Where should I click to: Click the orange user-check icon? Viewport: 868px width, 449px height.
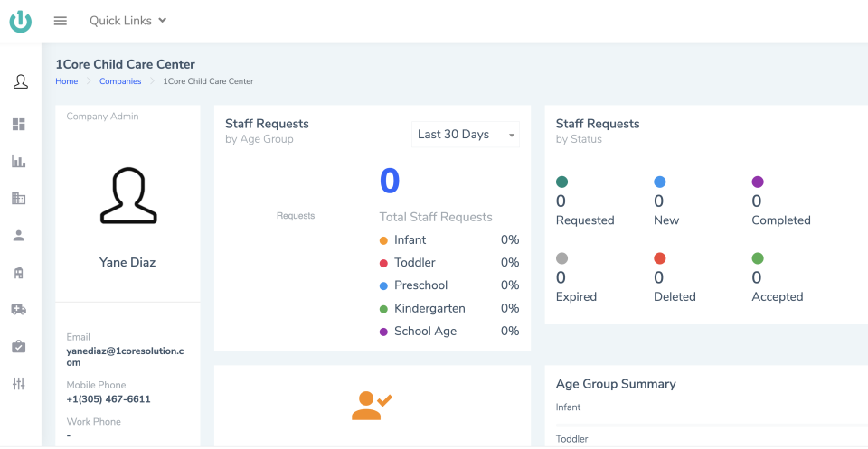click(371, 405)
